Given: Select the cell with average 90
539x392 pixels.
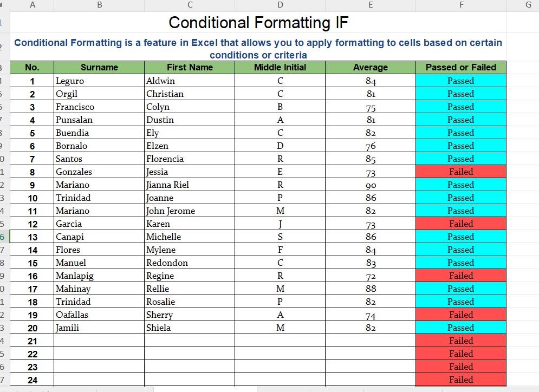Looking at the screenshot, I should pos(371,185).
